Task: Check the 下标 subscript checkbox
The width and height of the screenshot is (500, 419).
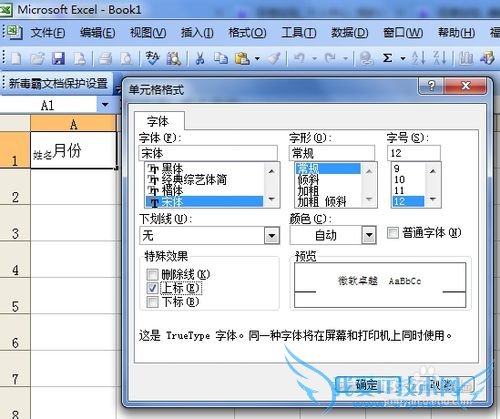Action: [x=152, y=302]
